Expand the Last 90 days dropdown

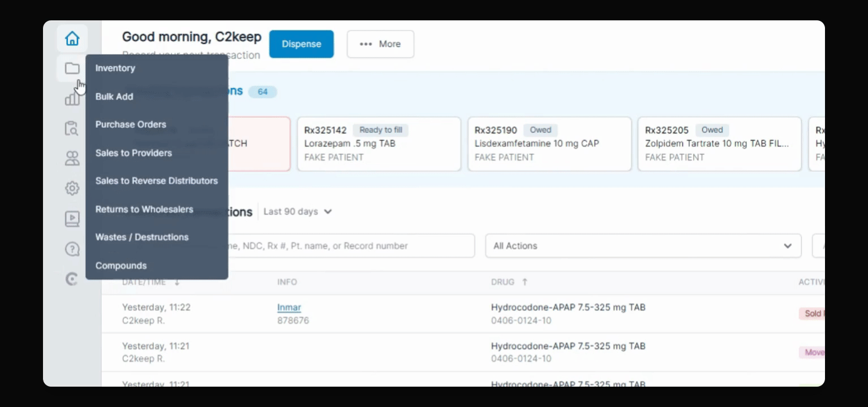tap(298, 211)
